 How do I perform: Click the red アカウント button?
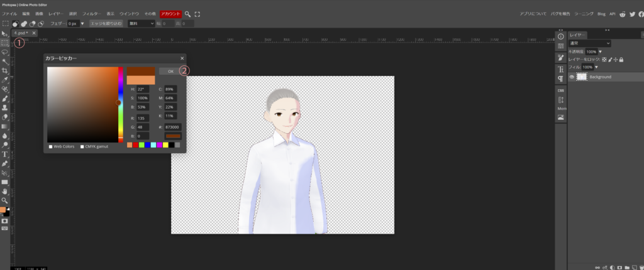170,13
